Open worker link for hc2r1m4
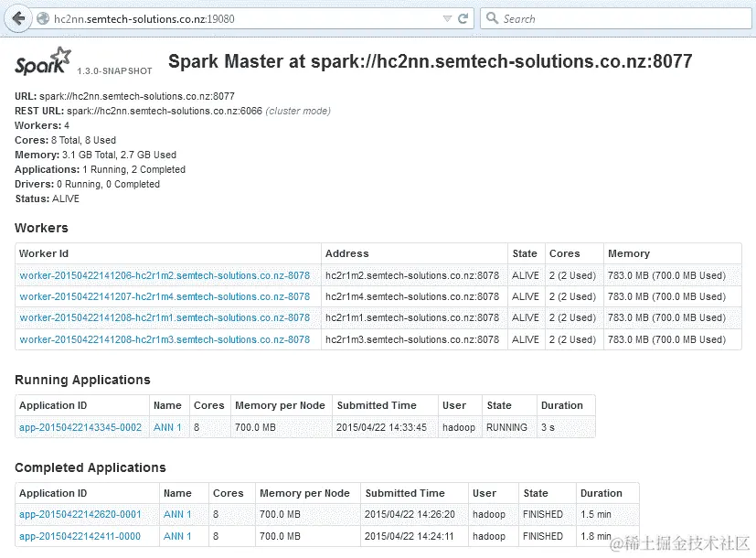Screen dimensions: 756x558 165,296
